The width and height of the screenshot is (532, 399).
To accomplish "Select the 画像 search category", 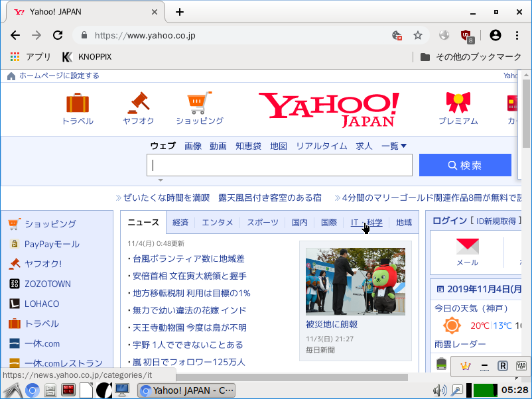I will pyautogui.click(x=193, y=146).
